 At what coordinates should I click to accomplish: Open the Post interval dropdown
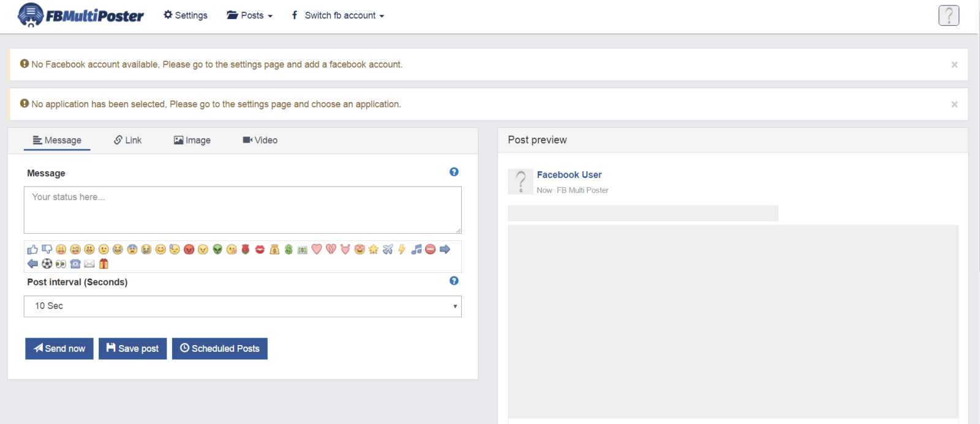243,307
